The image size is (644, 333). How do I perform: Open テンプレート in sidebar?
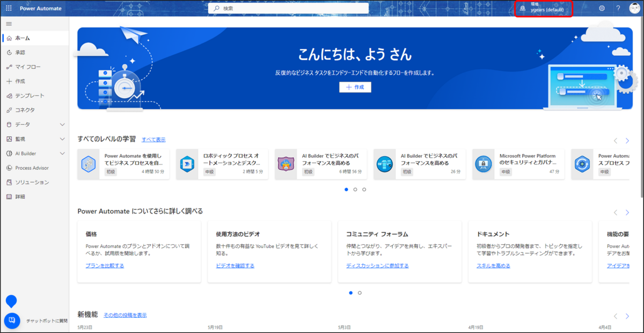point(35,96)
